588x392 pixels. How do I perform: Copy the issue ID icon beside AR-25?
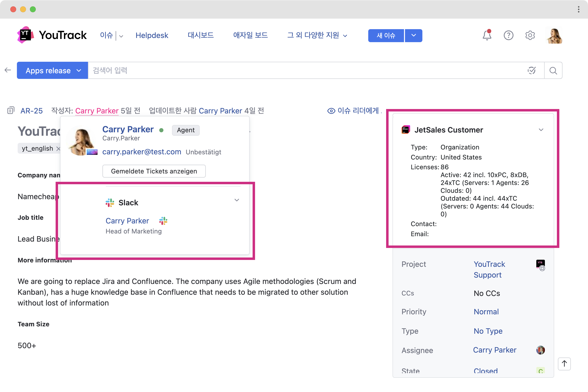click(11, 110)
